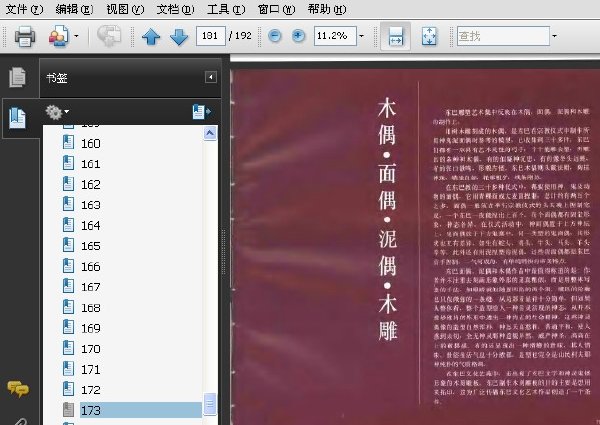The width and height of the screenshot is (600, 425).
Task: Go to previous page with up arrow
Action: click(151, 37)
